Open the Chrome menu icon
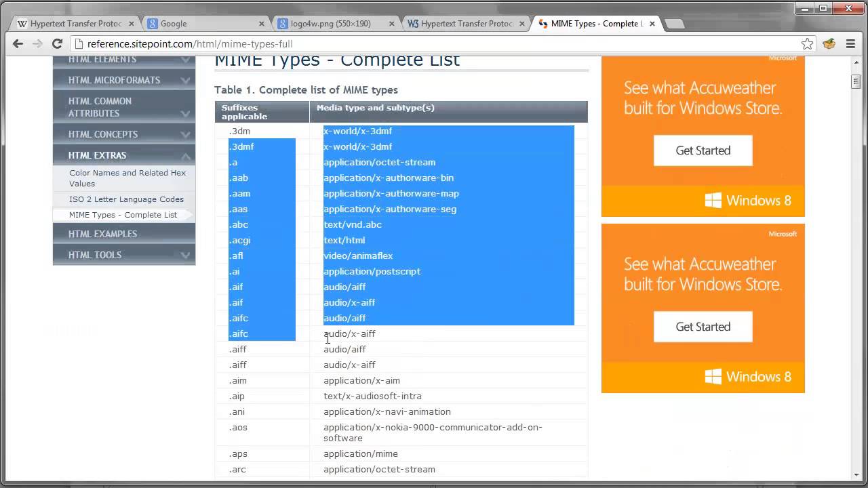 click(850, 43)
